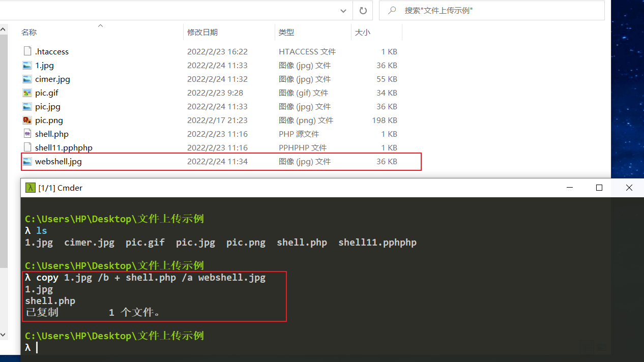Sort files by 名称 column header
644x362 pixels.
point(29,32)
